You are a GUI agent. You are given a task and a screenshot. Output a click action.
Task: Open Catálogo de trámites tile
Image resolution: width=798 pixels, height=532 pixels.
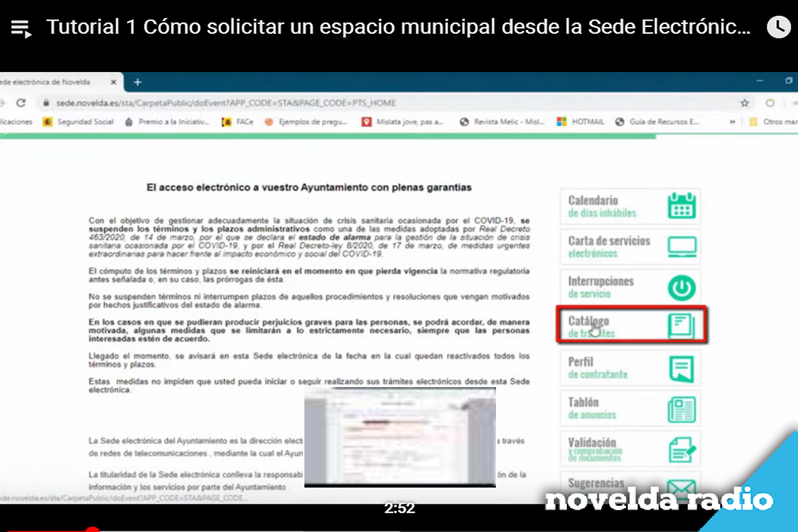coord(631,324)
